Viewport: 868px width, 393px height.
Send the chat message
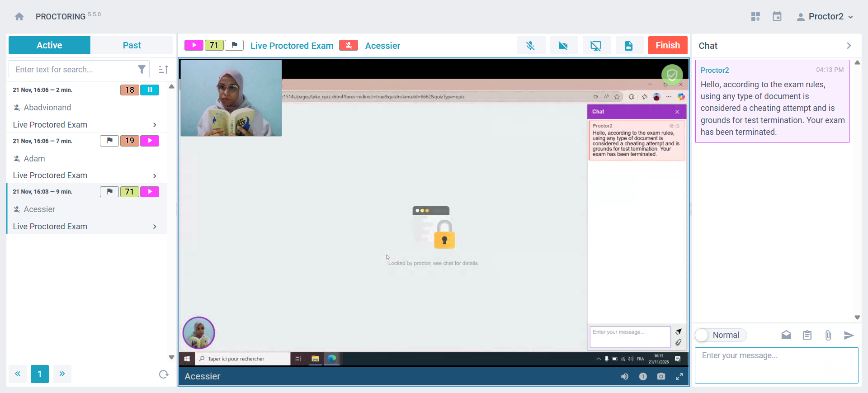tap(849, 335)
